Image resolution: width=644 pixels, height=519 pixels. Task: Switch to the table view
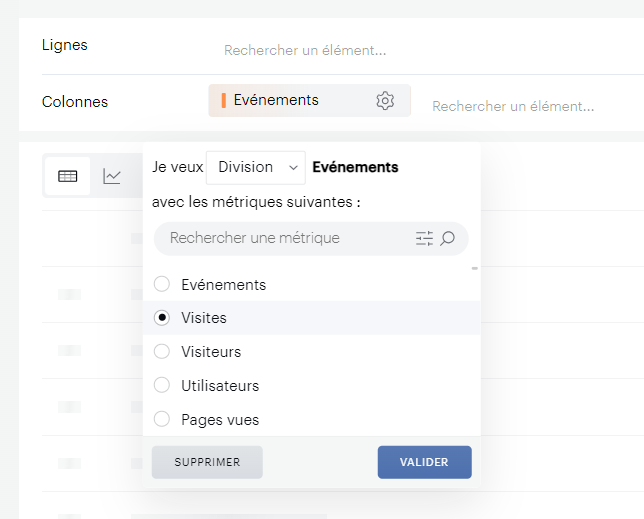68,177
